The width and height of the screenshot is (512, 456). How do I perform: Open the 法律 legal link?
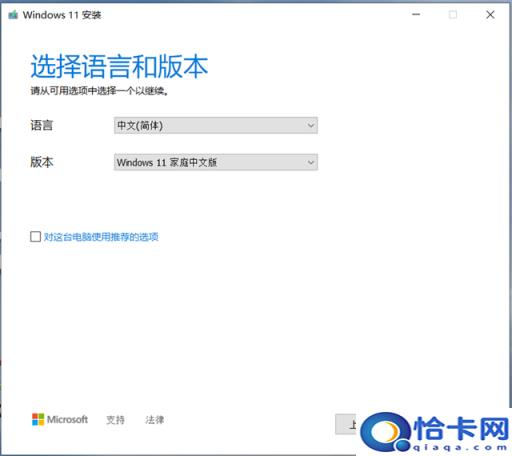coord(155,420)
